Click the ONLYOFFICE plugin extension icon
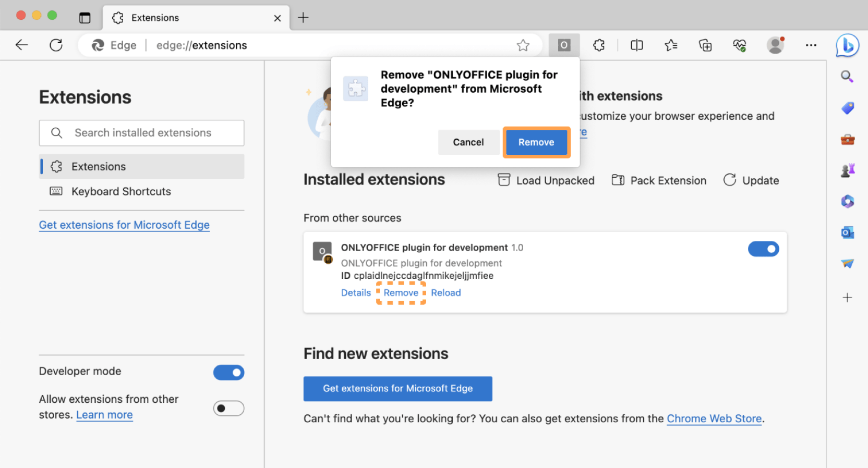868x468 pixels. (x=322, y=252)
